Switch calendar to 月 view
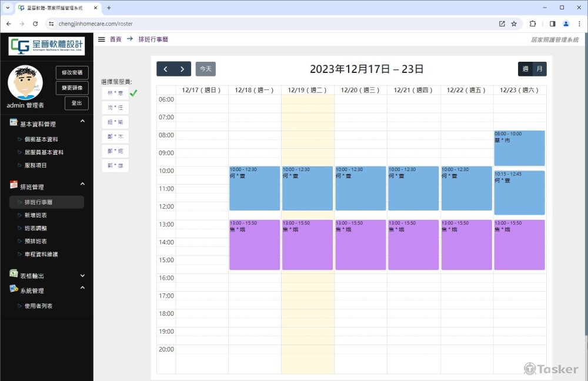The image size is (588, 381). click(539, 69)
